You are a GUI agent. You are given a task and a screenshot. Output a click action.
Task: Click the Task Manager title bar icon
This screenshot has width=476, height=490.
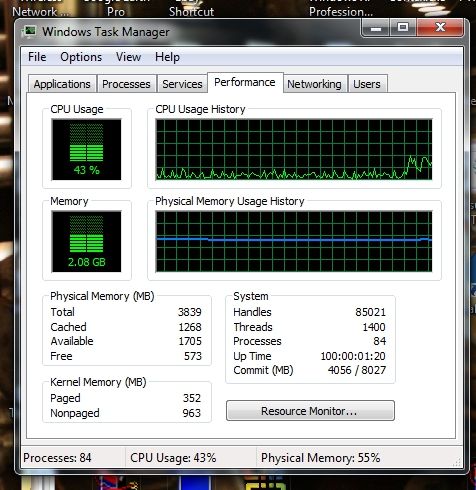[x=30, y=32]
